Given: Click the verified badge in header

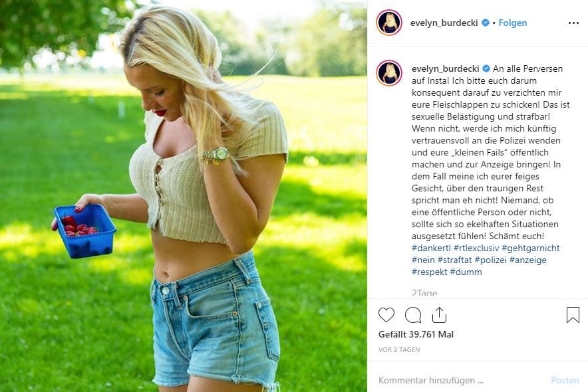Looking at the screenshot, I should pyautogui.click(x=486, y=23).
